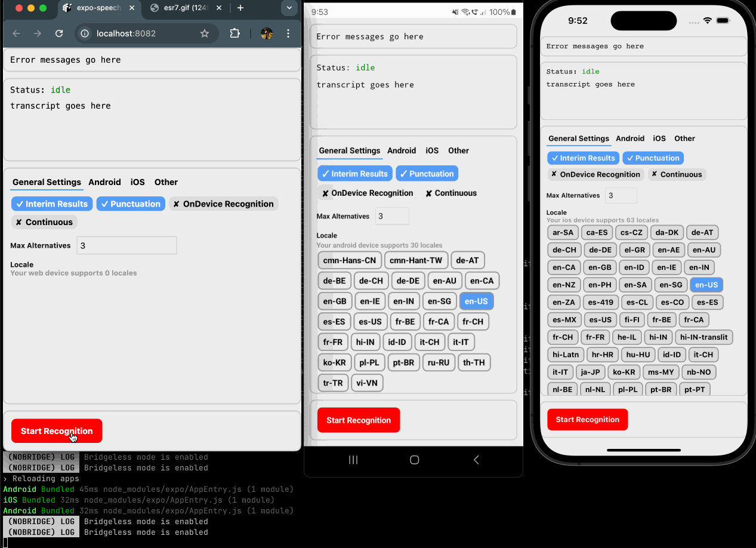Tap the Android home navigation button
This screenshot has height=548, width=756.
pos(414,460)
